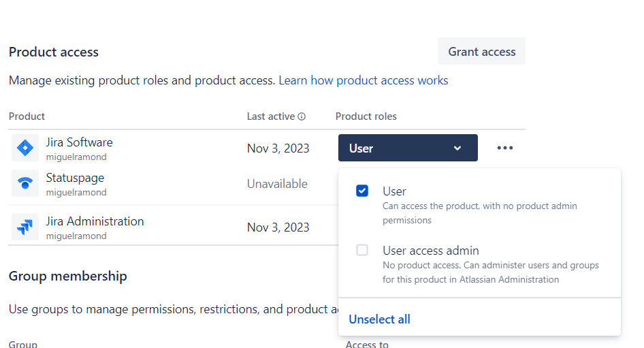
Task: Click miguelramond under Jira Software
Action: pos(76,157)
